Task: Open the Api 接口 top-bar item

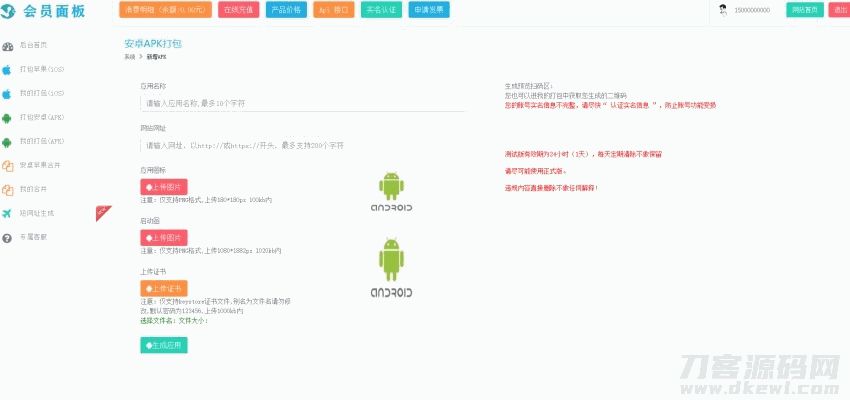Action: 333,10
